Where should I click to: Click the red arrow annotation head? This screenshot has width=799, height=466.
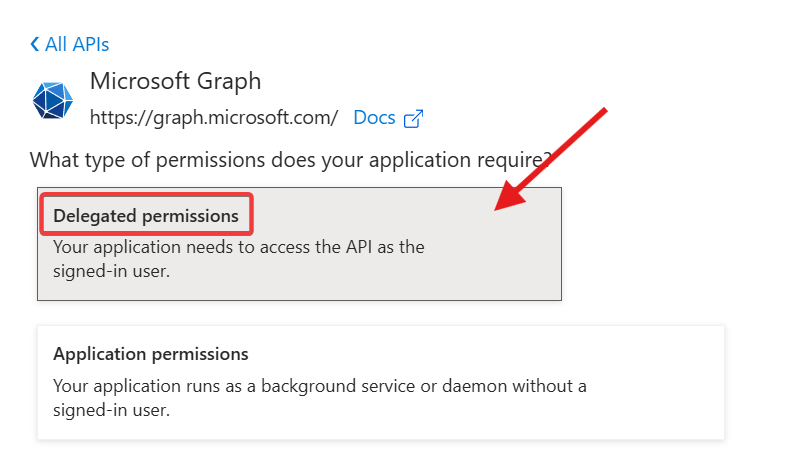point(510,196)
